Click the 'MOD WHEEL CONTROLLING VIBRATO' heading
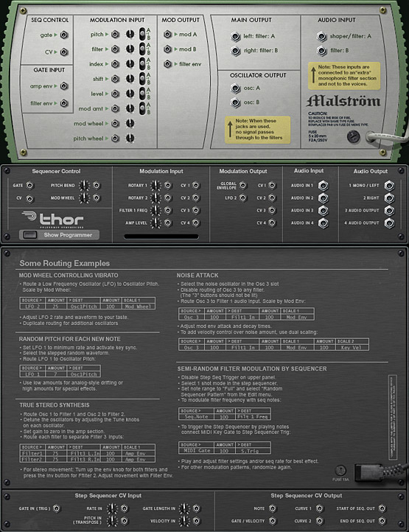Image resolution: width=409 pixels, height=532 pixels. tap(69, 275)
